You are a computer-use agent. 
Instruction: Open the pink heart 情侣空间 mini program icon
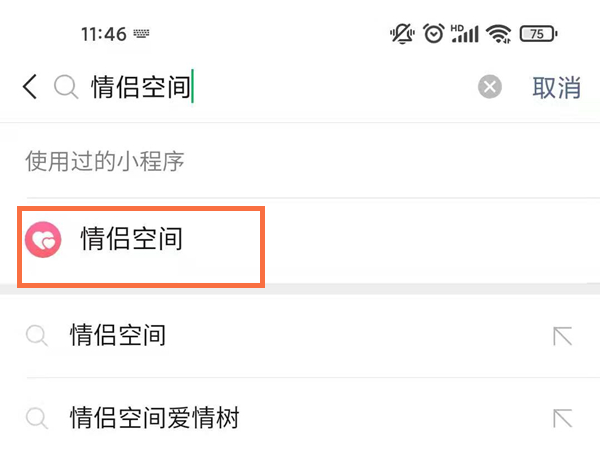click(43, 240)
